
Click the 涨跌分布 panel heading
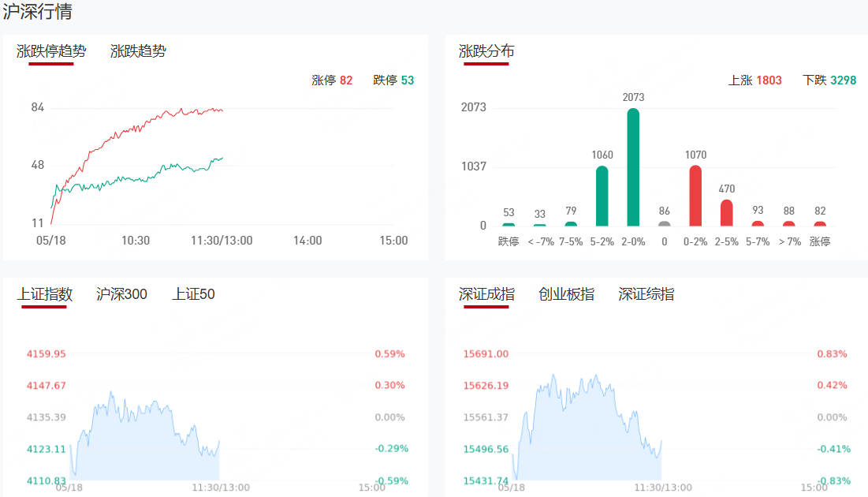pyautogui.click(x=486, y=51)
